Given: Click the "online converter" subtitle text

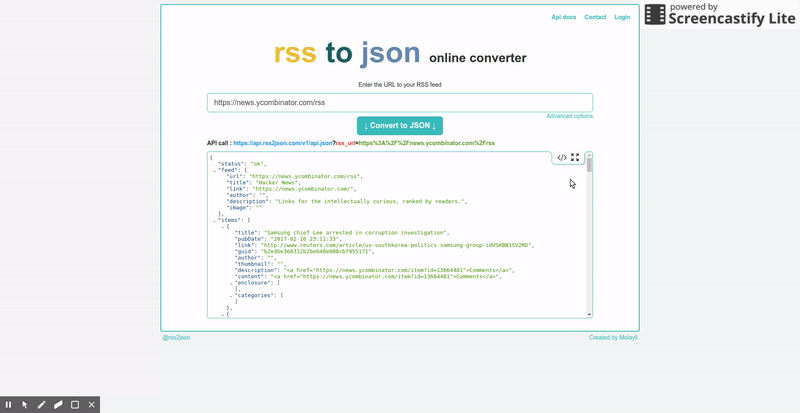Looking at the screenshot, I should click(478, 58).
